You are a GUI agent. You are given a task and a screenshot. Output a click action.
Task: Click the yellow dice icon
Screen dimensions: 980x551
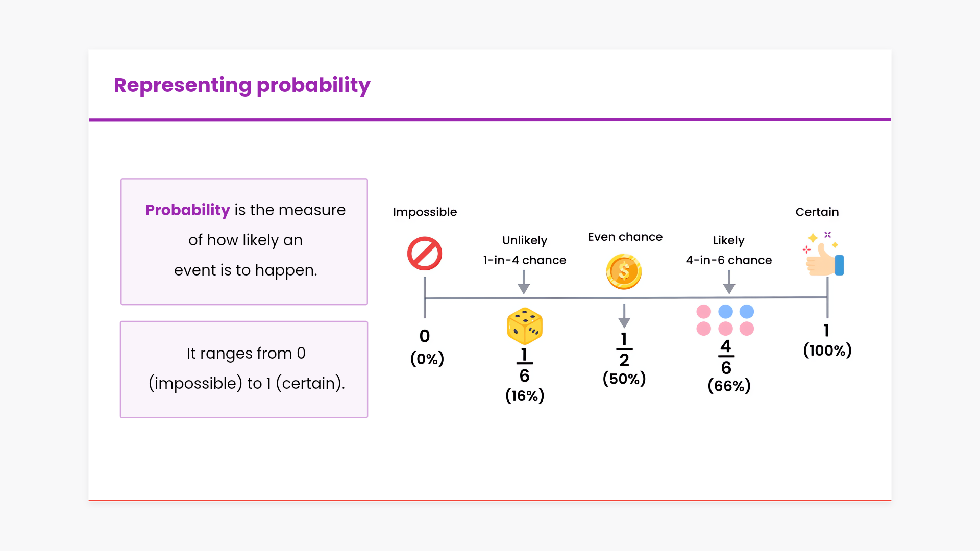tap(525, 326)
